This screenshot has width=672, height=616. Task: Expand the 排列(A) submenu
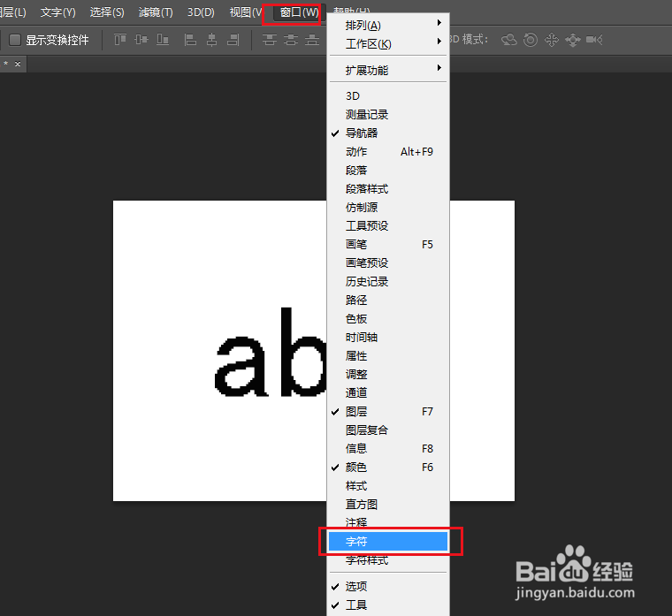tap(388, 26)
